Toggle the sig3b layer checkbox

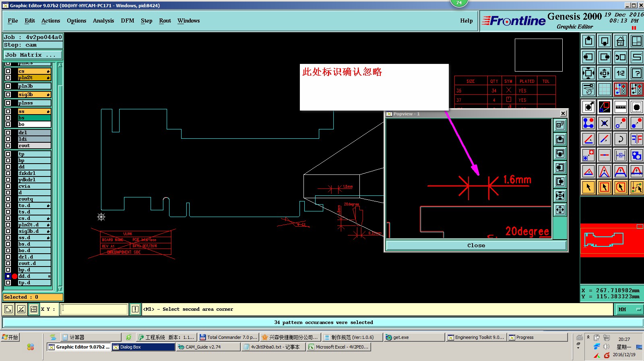point(8,94)
